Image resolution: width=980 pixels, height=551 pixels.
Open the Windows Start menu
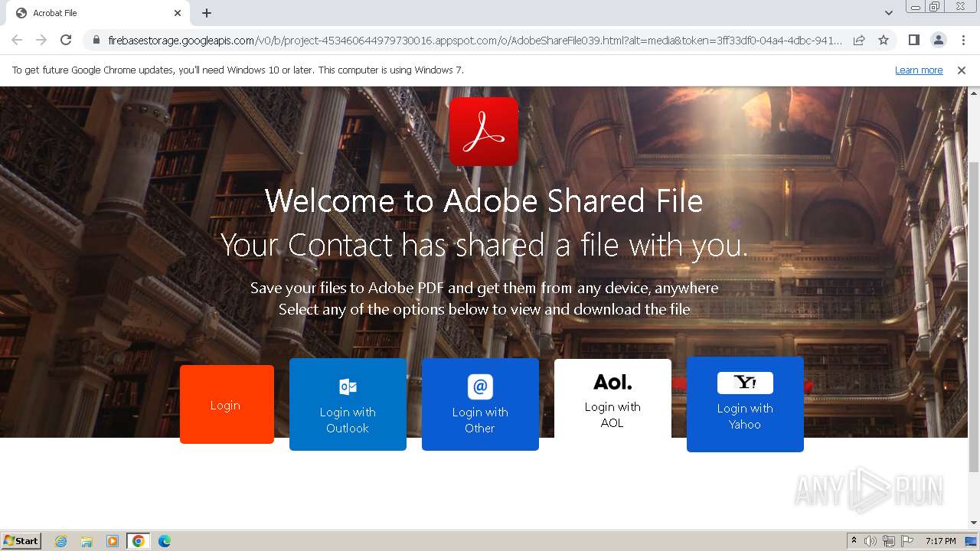pyautogui.click(x=21, y=540)
